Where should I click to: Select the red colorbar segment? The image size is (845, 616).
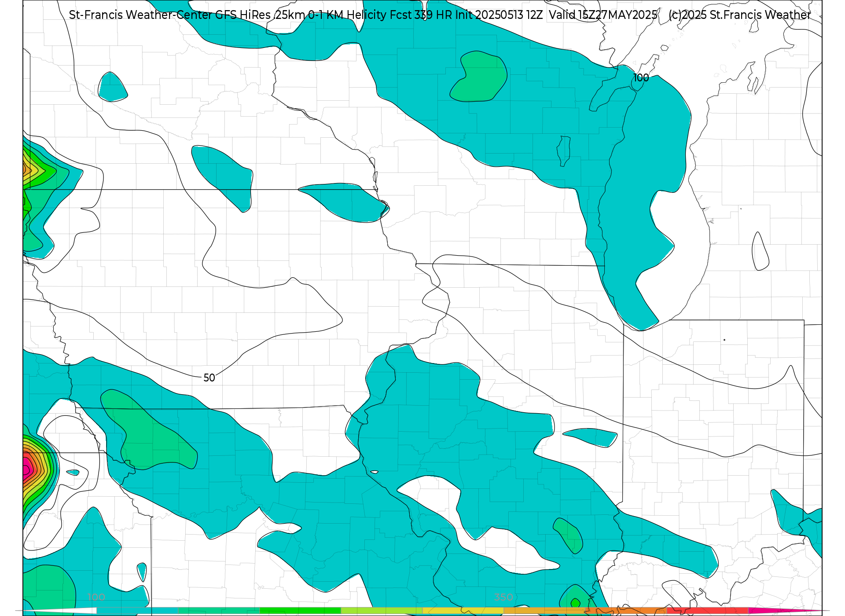(707, 611)
